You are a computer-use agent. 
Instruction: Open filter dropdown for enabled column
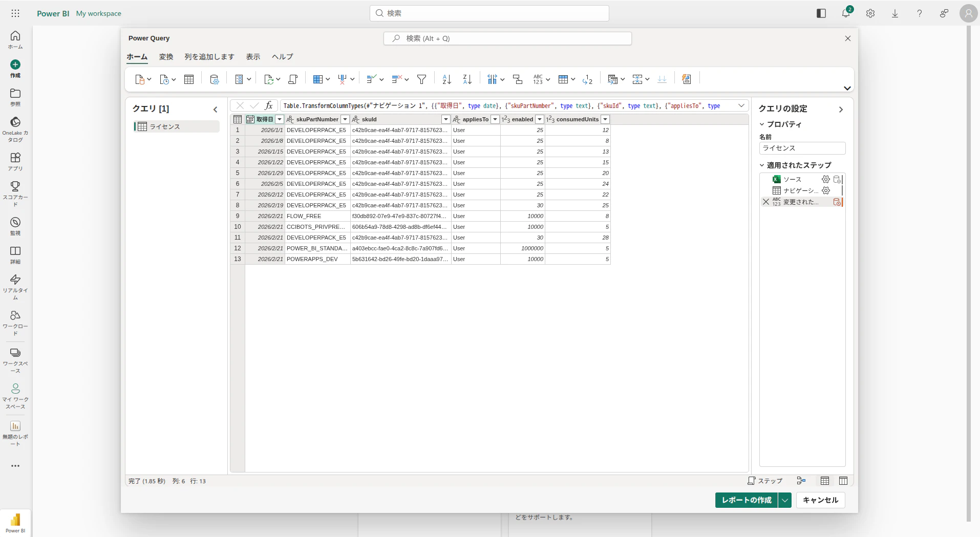(540, 119)
